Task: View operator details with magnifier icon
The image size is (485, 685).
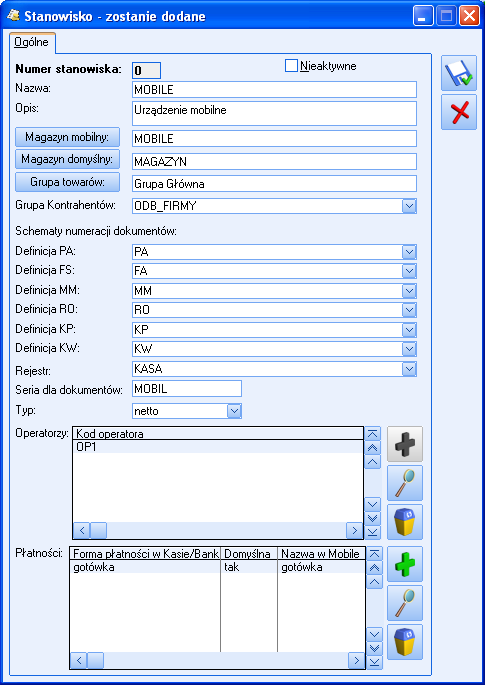Action: pos(405,483)
